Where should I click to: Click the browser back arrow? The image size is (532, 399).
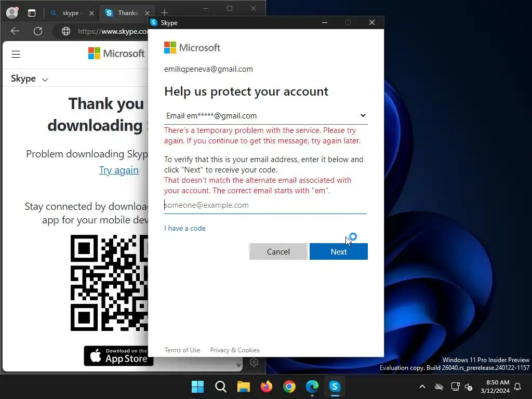(15, 31)
